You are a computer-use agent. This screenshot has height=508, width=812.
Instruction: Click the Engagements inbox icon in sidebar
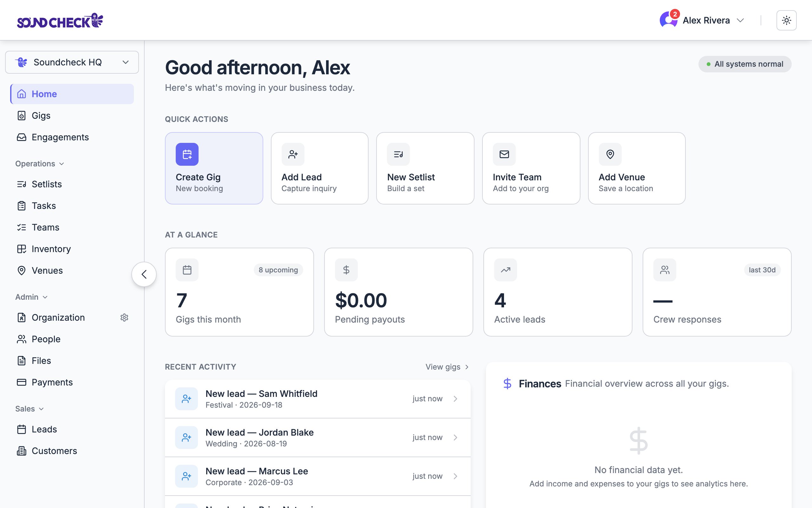point(22,137)
